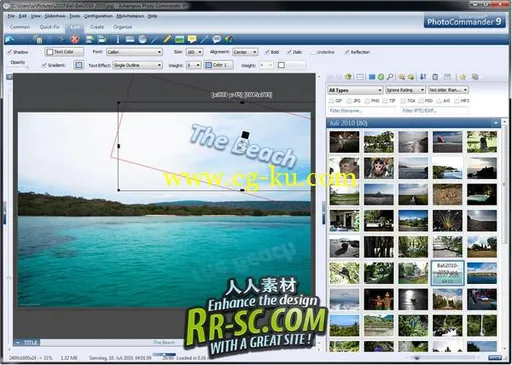Collapse the Juli 2010 group arrow
The height and width of the screenshot is (365, 512).
point(496,123)
